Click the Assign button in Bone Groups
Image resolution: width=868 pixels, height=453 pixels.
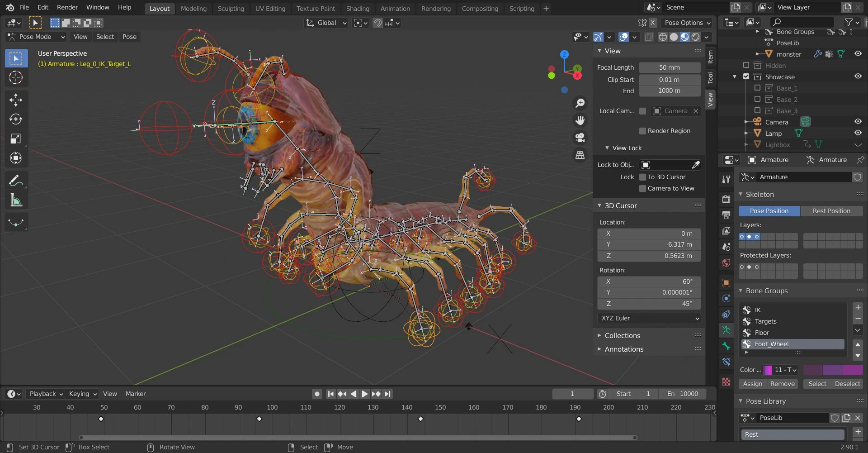click(752, 383)
